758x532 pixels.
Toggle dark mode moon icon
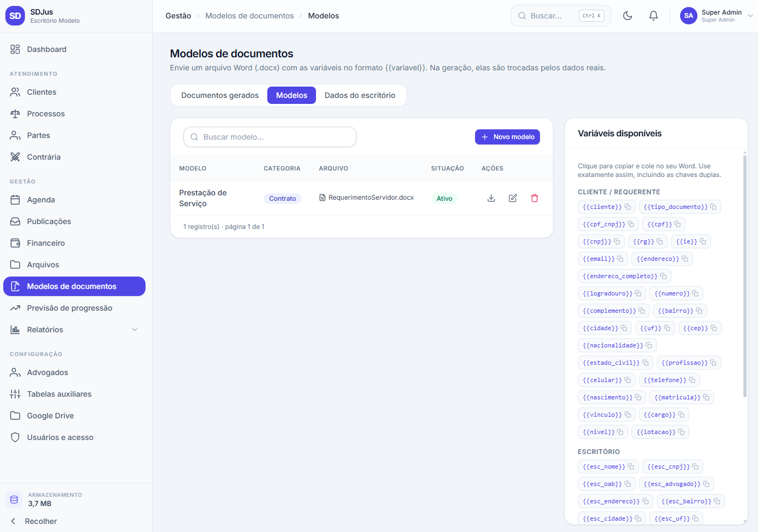628,16
